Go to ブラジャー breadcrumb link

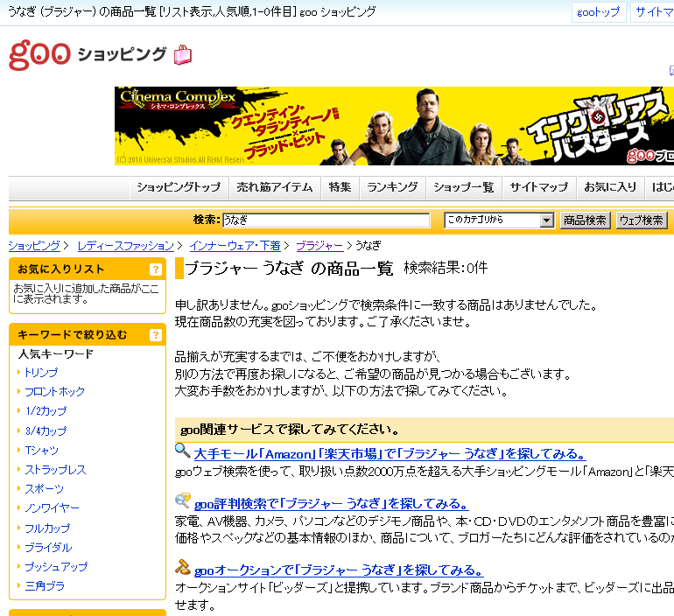[319, 246]
